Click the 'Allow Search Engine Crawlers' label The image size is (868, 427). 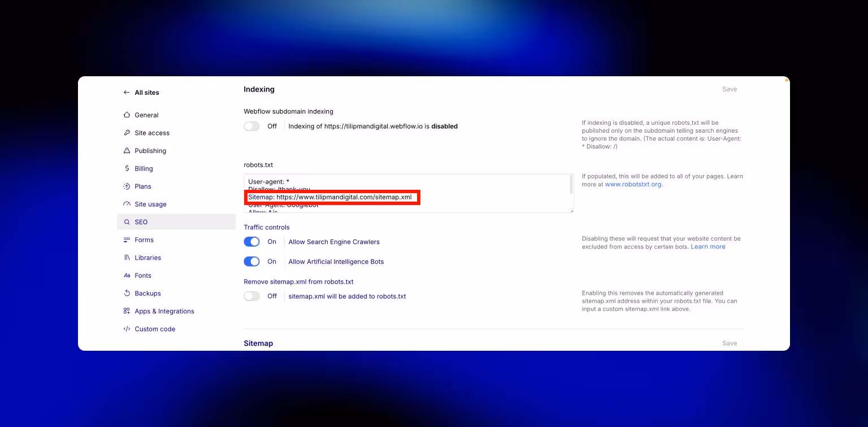click(x=334, y=242)
